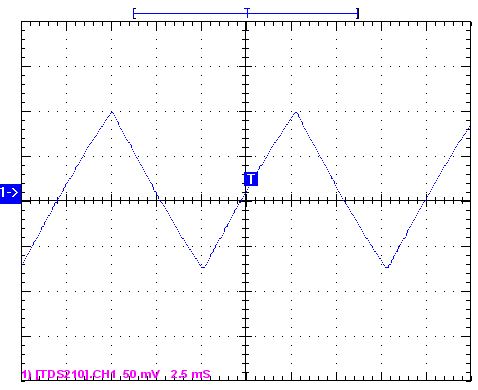Click the closing bracket of record view bar

[x=357, y=14]
